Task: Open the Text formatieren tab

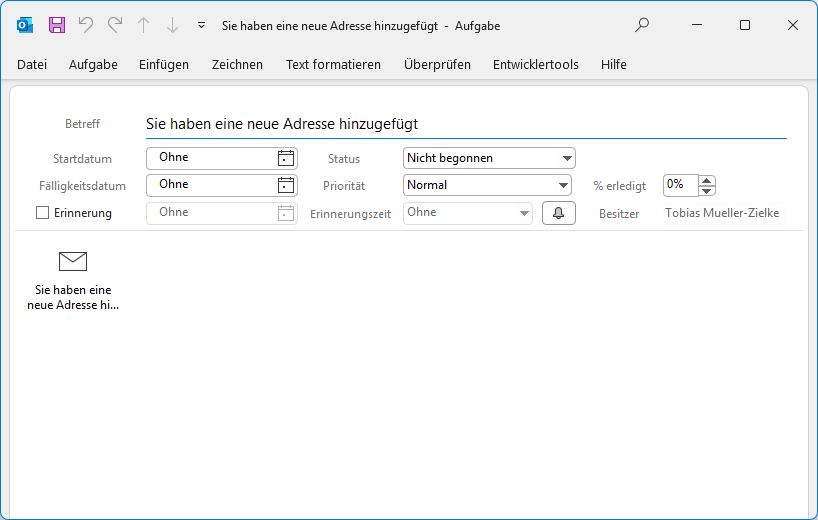Action: [333, 64]
